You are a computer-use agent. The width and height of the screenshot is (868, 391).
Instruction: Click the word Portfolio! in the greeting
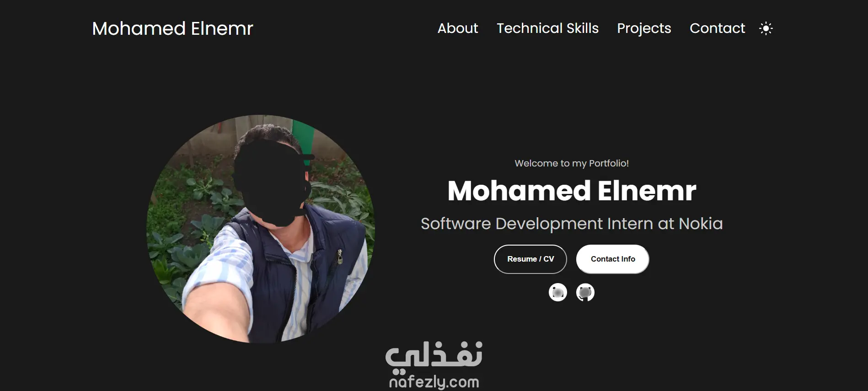pyautogui.click(x=609, y=163)
